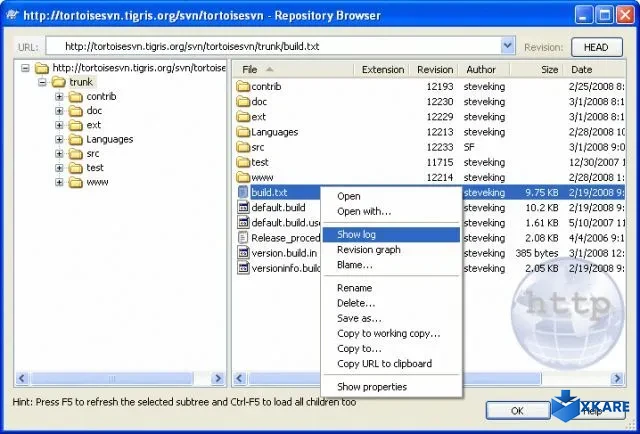640x434 pixels.
Task: Click the version.build.in file icon
Action: (243, 253)
